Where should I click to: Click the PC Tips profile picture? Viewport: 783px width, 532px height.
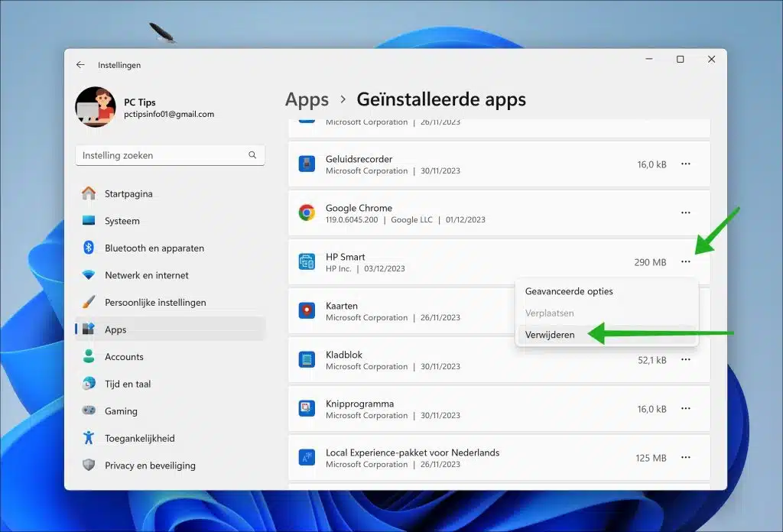coord(95,106)
